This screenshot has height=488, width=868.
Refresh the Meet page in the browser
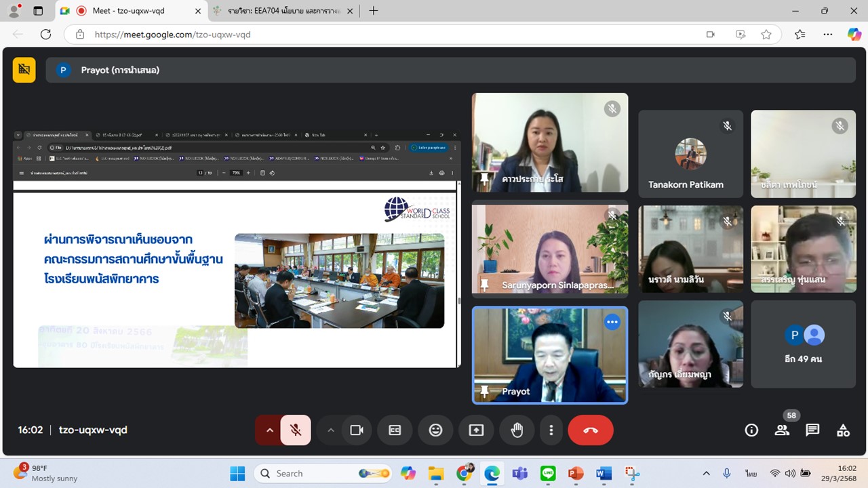(x=46, y=35)
